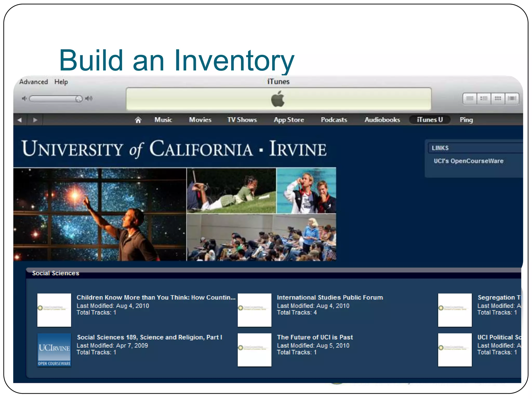Click the students on grass photo
Viewport: 532px width, 399px height.
(x=231, y=191)
